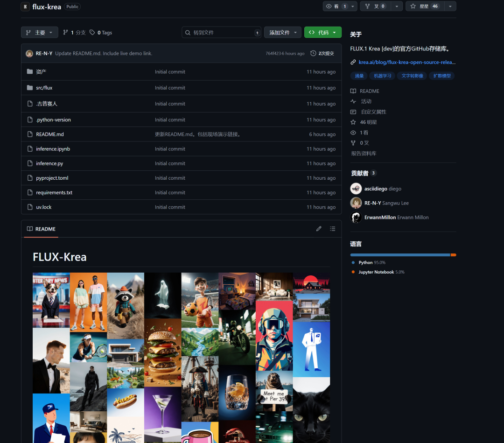Viewport: 504px width, 443px height.
Task: Click the orange Jupyter Notebook bar segment
Action: click(454, 255)
